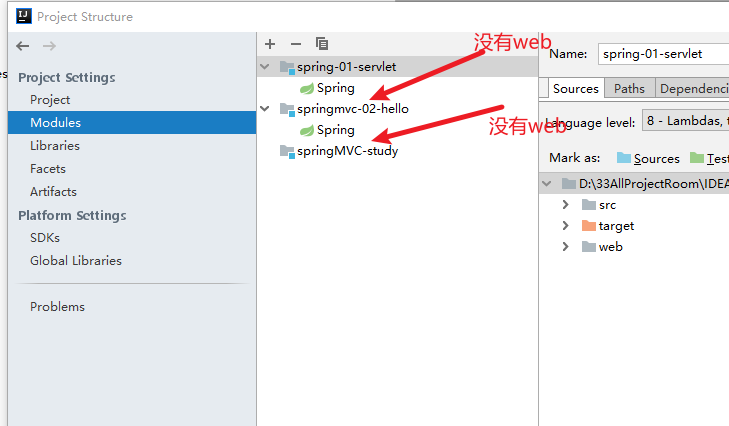
Task: Mark as Tests green folder icon
Action: tap(697, 158)
